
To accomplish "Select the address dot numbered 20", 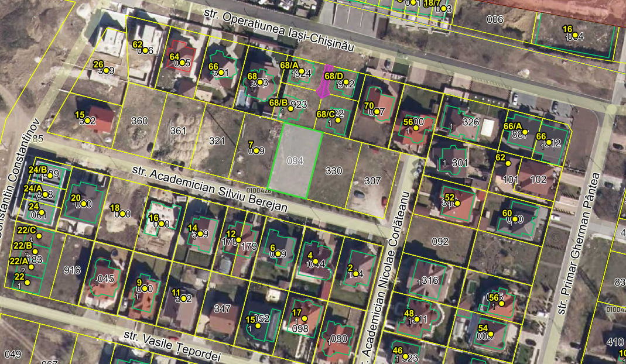I will coord(83,204).
